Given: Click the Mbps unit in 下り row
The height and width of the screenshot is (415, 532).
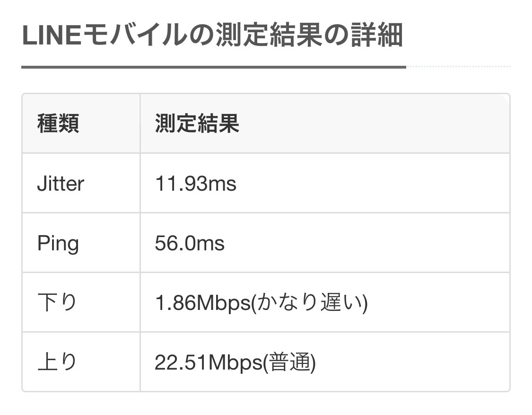Looking at the screenshot, I should [223, 303].
